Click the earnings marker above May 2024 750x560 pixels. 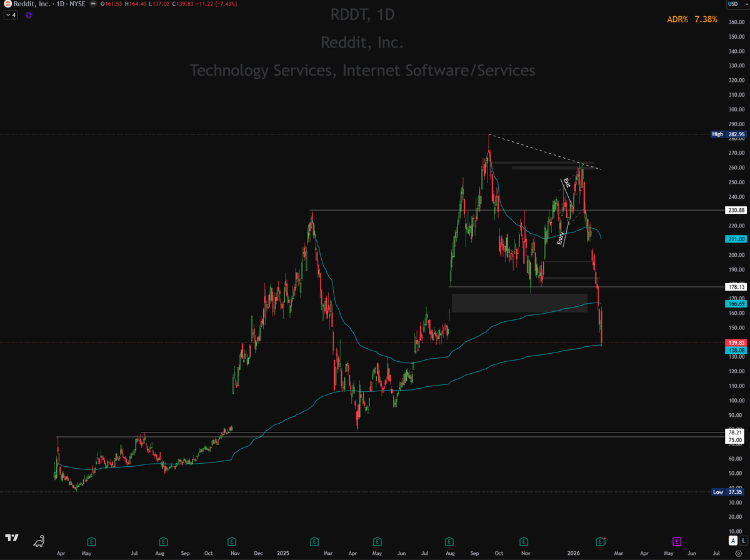coord(91,540)
